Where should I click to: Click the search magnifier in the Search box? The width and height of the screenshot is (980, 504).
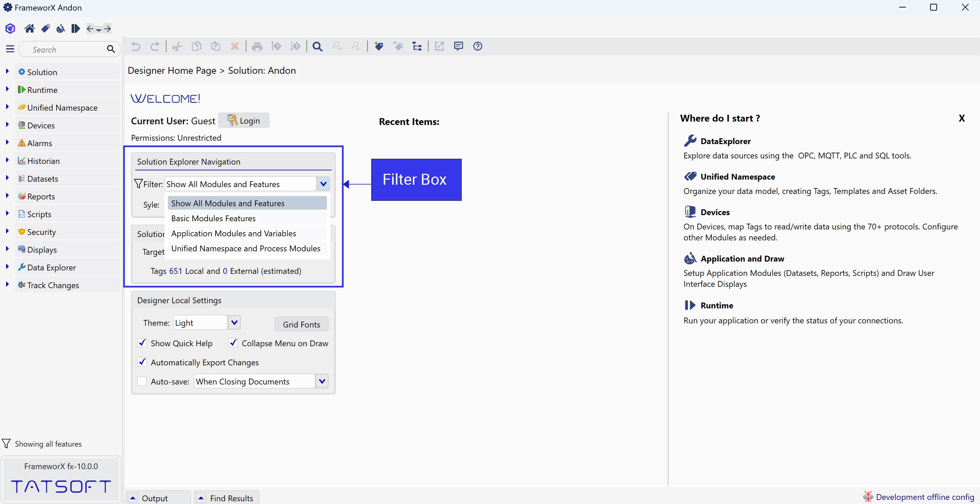click(x=111, y=49)
